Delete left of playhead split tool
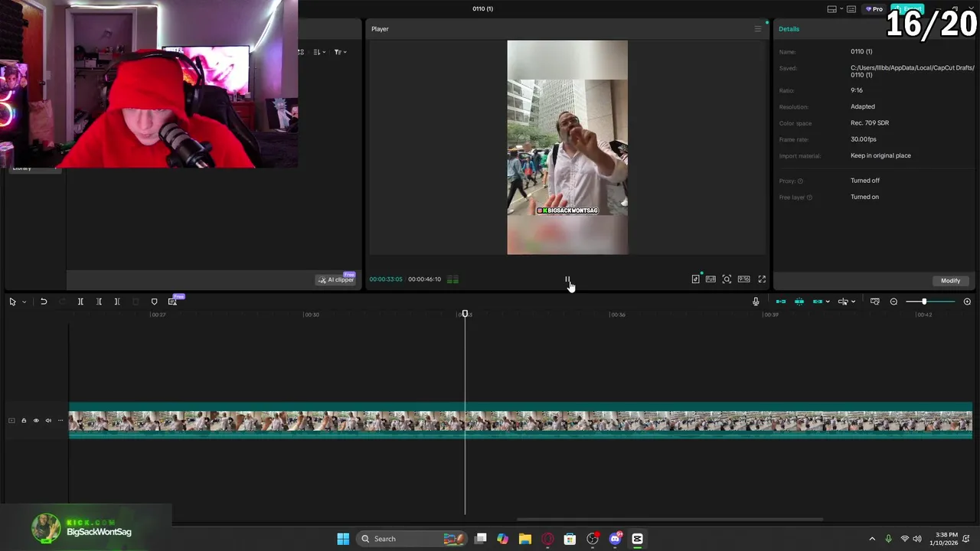 (x=99, y=302)
